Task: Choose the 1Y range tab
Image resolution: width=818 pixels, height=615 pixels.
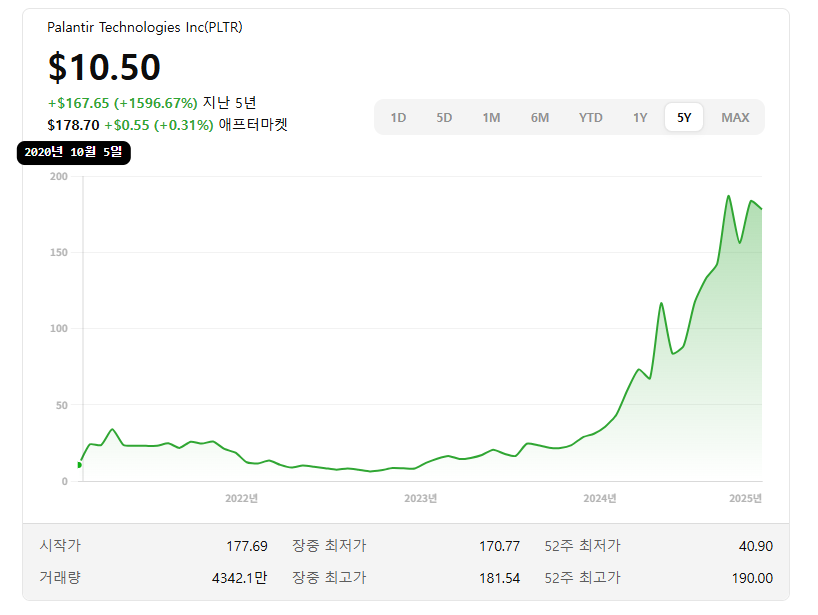Action: click(x=640, y=117)
